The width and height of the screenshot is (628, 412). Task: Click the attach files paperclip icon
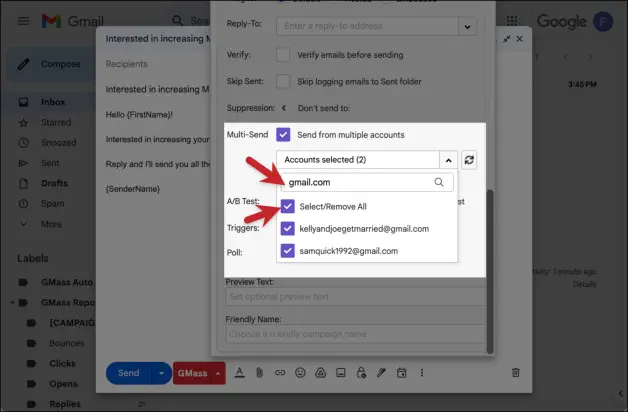pos(260,373)
